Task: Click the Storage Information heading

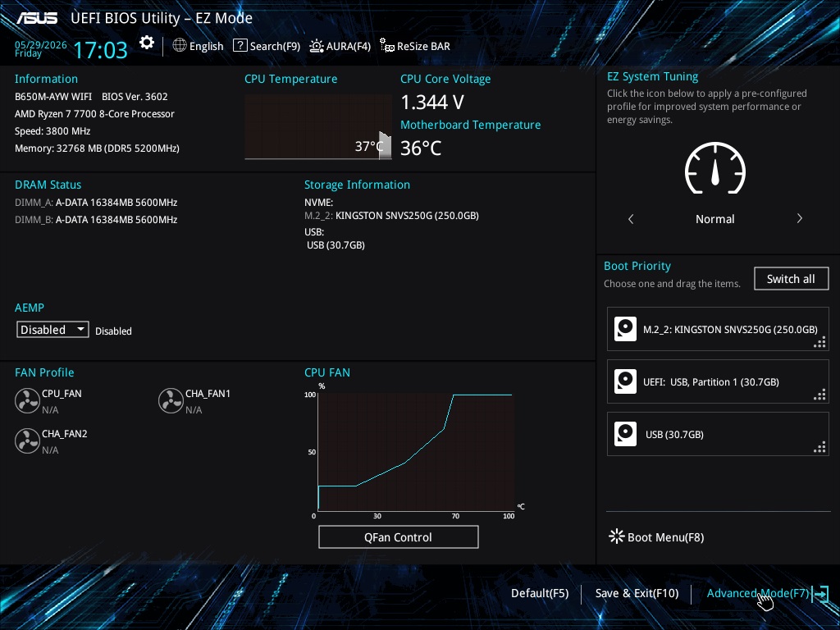Action: pyautogui.click(x=358, y=185)
